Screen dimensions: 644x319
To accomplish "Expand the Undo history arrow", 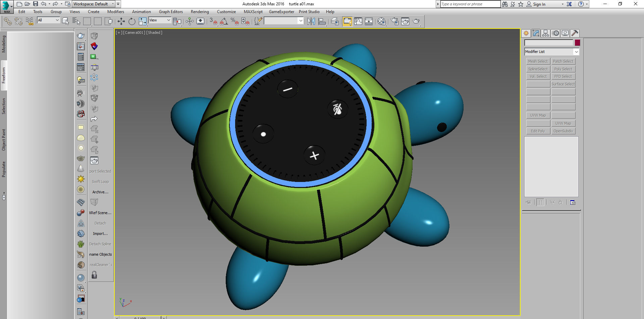I will [49, 4].
